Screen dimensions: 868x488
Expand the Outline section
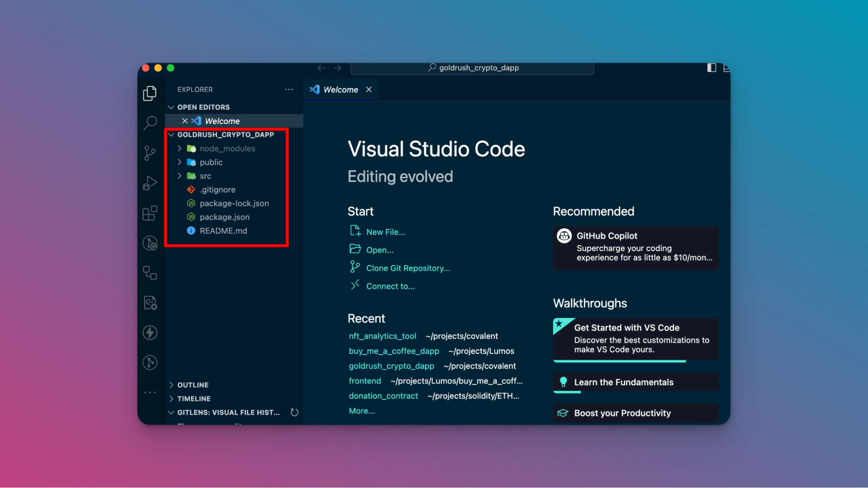coord(171,385)
